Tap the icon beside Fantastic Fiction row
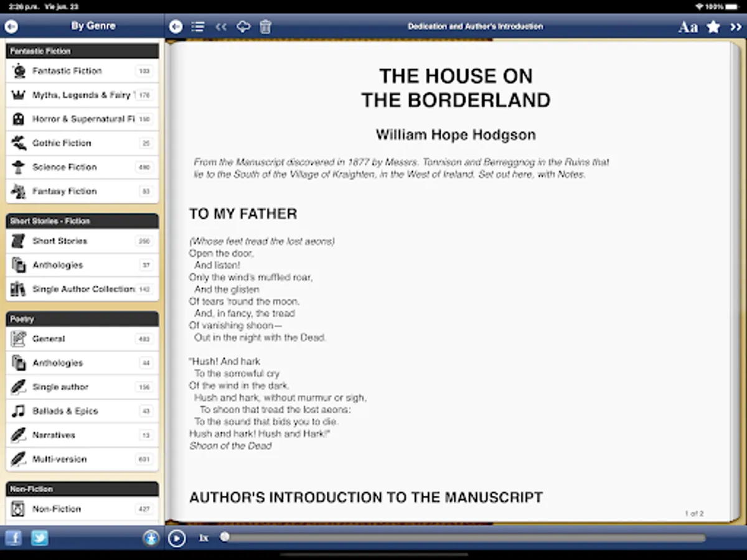The image size is (747, 560). (x=19, y=71)
